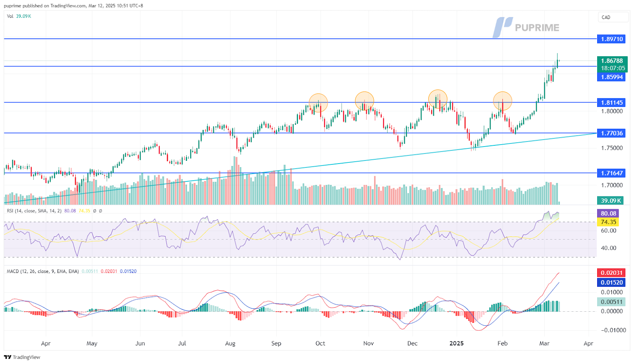Click the 1.80000 price axis tick
Viewport: 634px width, 364px height.
coord(612,111)
